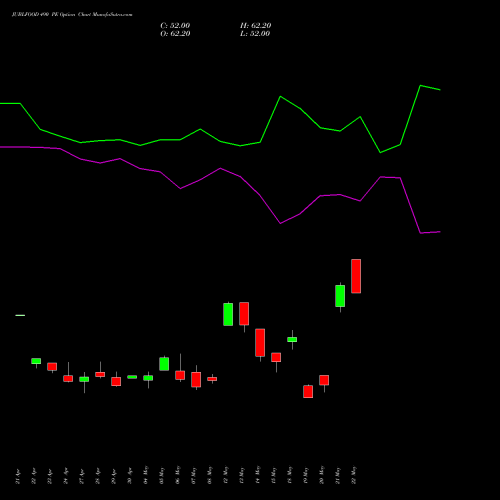The width and height of the screenshot is (500, 500).
Task: Select the 07 May date label
Action: pyautogui.click(x=194, y=475)
